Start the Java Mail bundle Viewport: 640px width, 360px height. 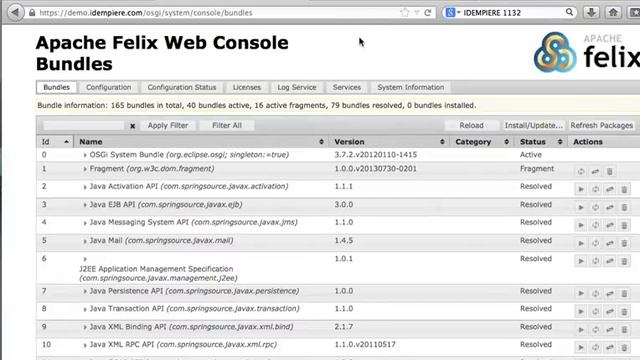click(581, 243)
